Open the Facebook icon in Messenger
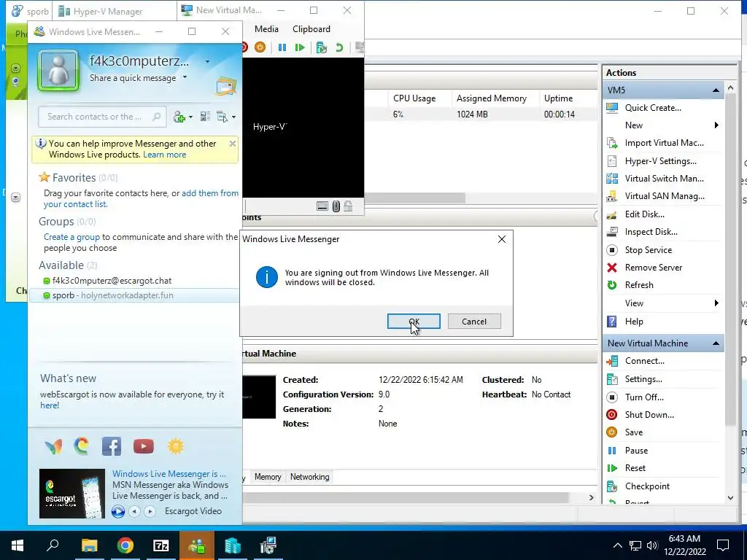 [112, 446]
